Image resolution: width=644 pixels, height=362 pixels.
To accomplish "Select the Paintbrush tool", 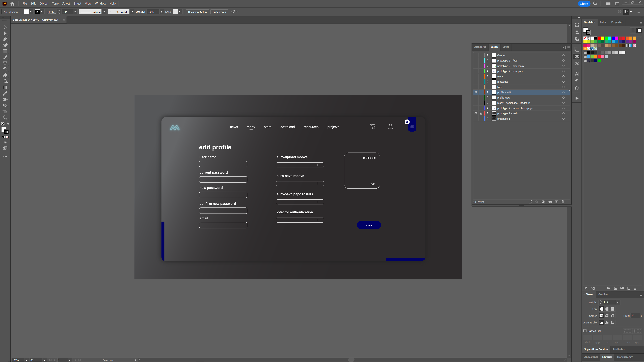I will [x=5, y=57].
